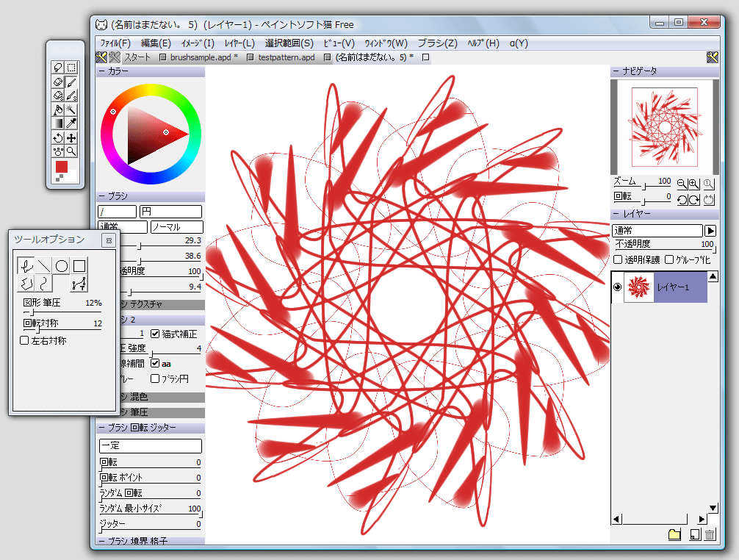739x560 pixels.
Task: Select the paint bucket fill tool
Action: [x=57, y=110]
